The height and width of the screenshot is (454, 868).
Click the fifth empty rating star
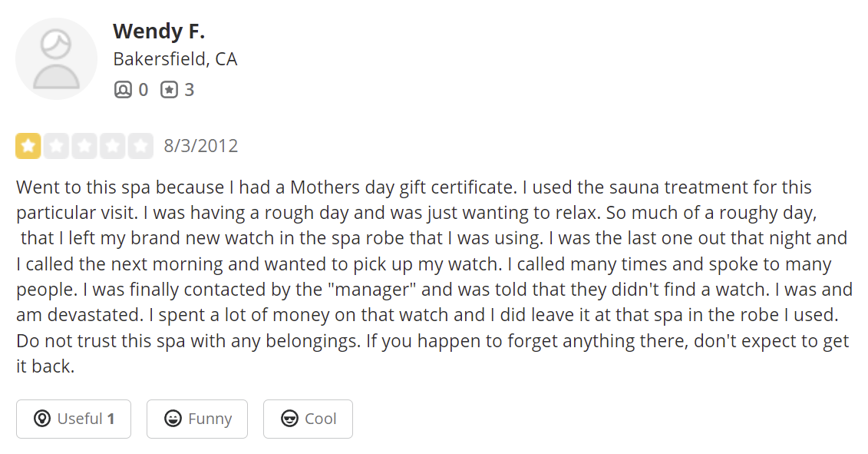click(140, 146)
